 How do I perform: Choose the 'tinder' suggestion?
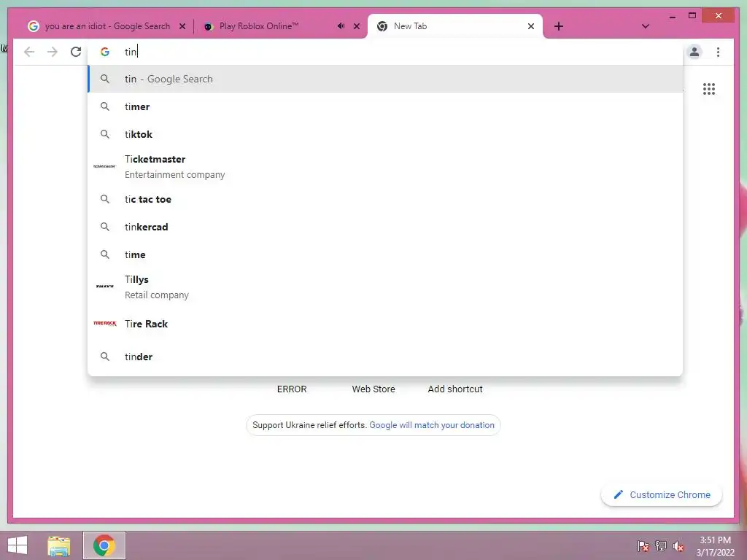pos(385,357)
